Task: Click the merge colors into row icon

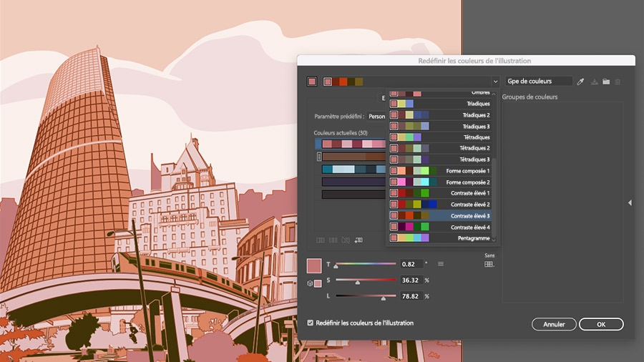Action: [321, 240]
